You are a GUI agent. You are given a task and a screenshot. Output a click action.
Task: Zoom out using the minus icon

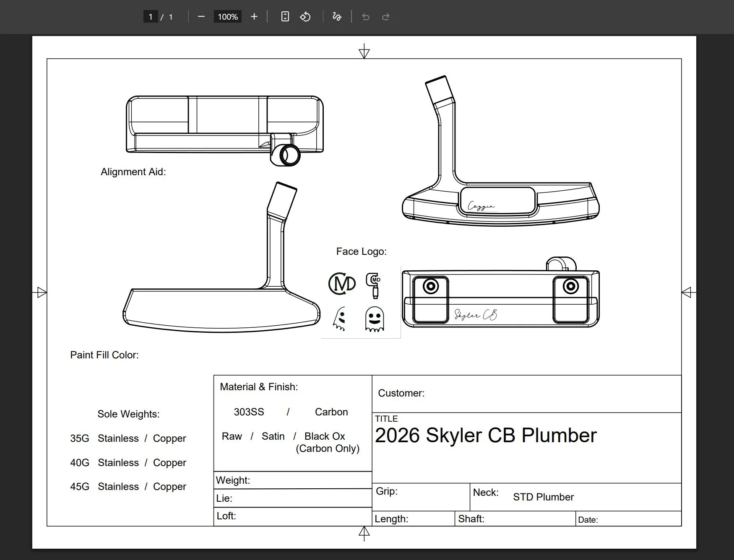click(201, 17)
